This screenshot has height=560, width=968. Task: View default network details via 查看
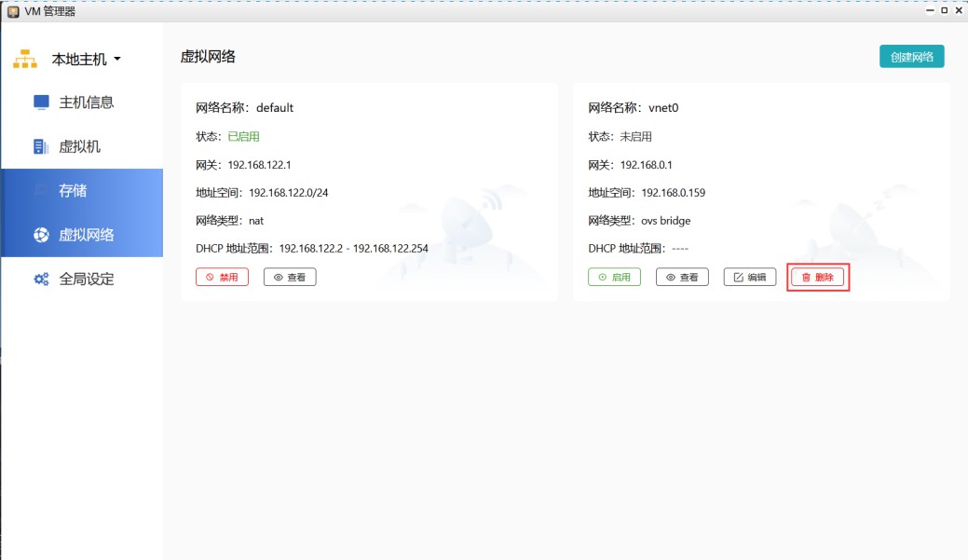click(290, 278)
